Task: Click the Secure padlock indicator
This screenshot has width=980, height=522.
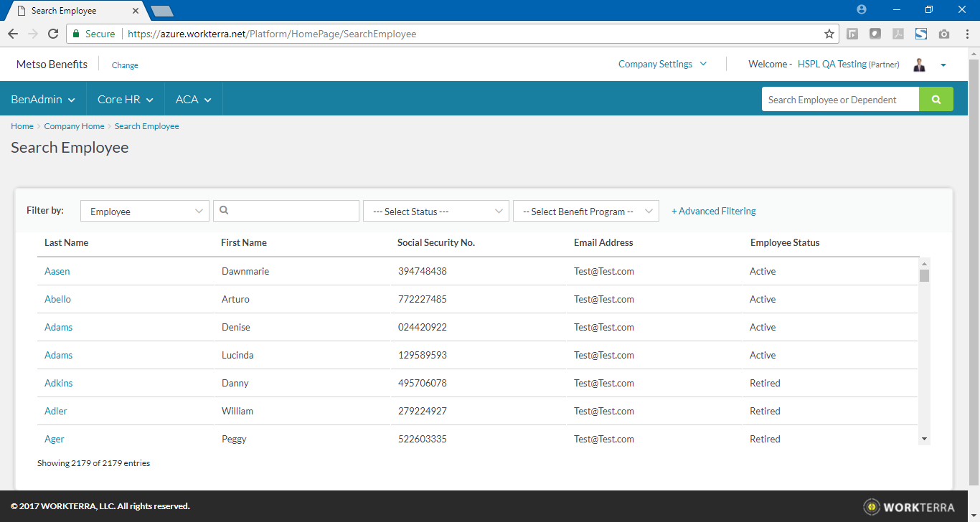Action: point(93,34)
